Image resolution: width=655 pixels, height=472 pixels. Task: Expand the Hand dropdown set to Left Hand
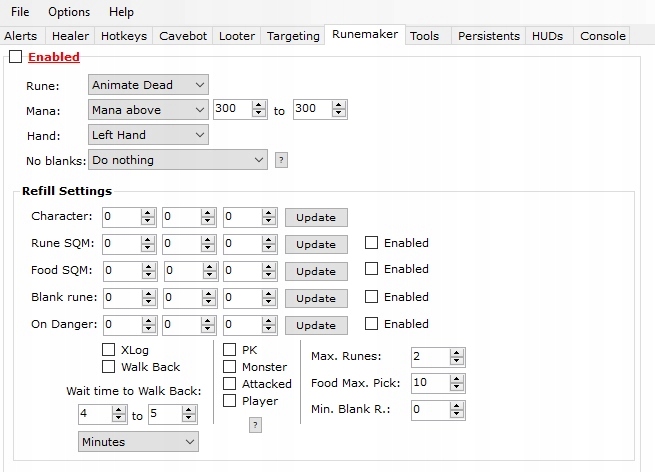(x=148, y=135)
